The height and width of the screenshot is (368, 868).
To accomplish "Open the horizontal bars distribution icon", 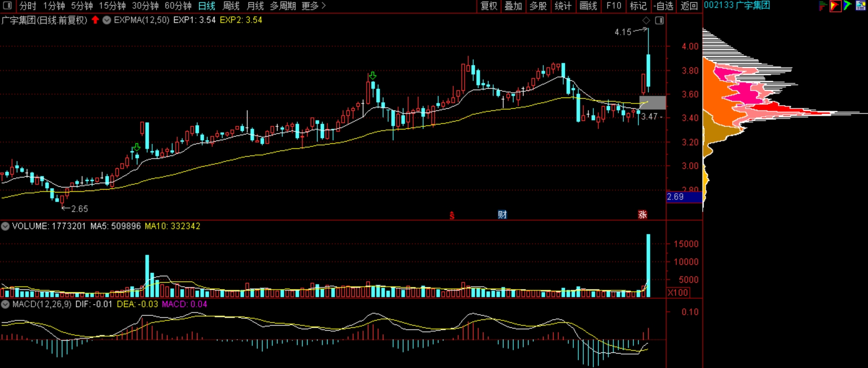I will point(823,6).
